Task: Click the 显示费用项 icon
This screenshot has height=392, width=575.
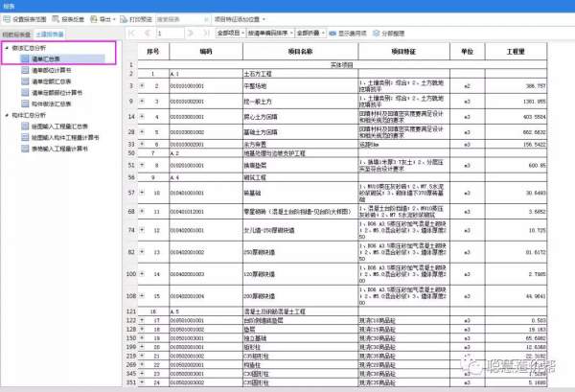Action: click(333, 34)
